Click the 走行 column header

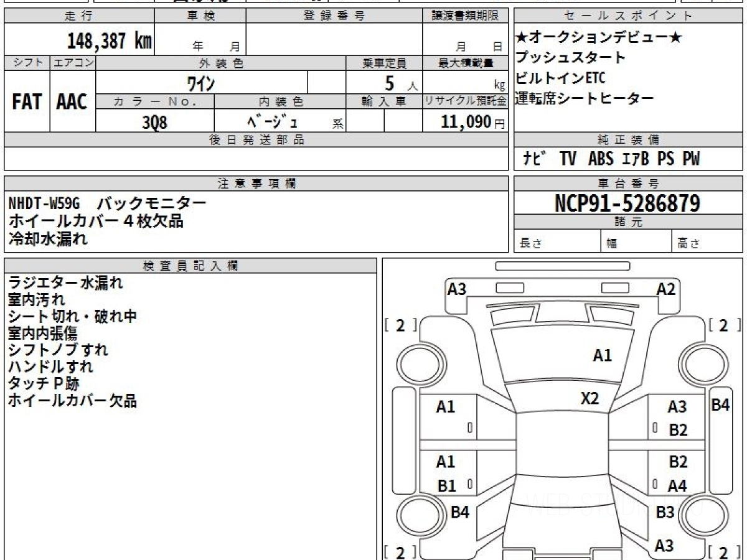(78, 16)
